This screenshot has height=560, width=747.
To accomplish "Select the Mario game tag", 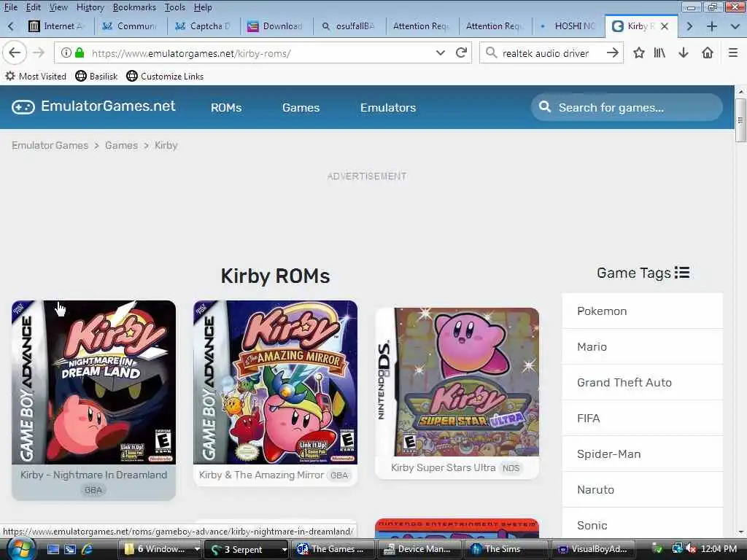I will [642, 346].
